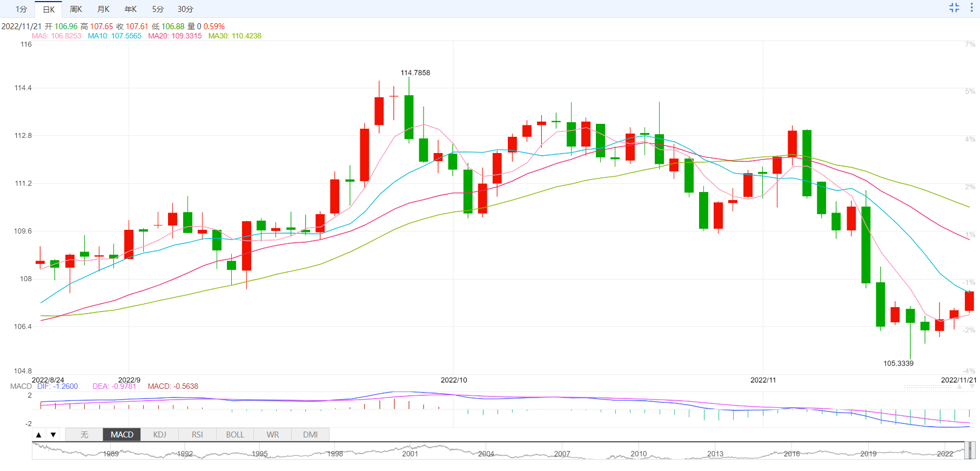Click the MA20: 109.3315 legend label

[175, 36]
